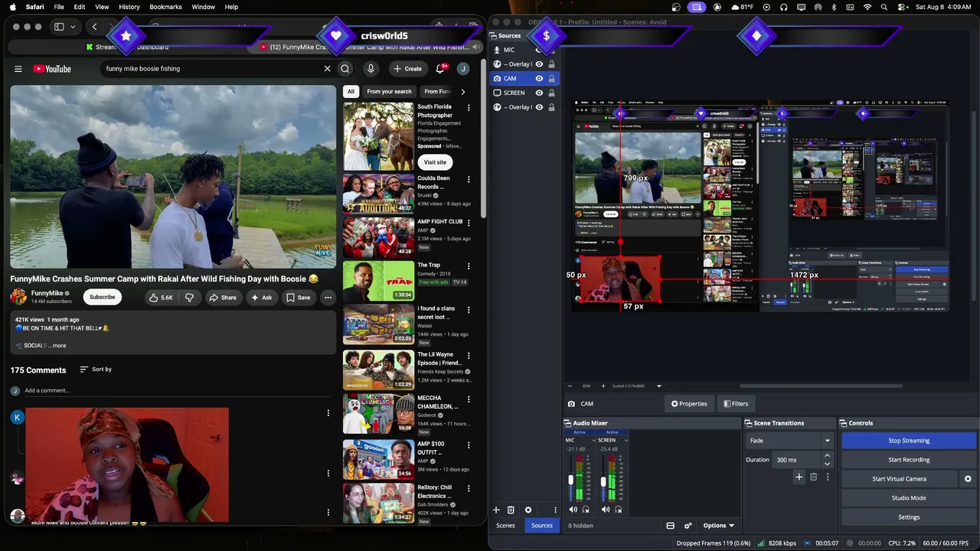Image resolution: width=980 pixels, height=551 pixels.
Task: Clear the YouTube search box text
Action: click(327, 69)
